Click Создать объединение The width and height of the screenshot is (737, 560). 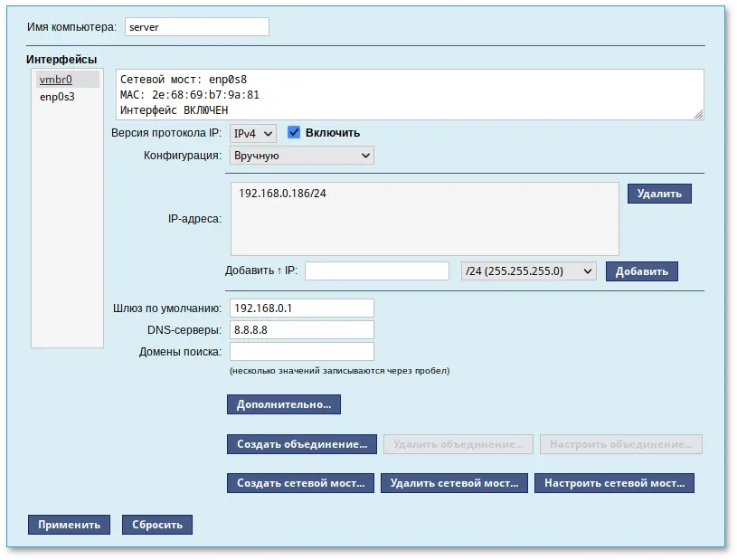pyautogui.click(x=301, y=444)
